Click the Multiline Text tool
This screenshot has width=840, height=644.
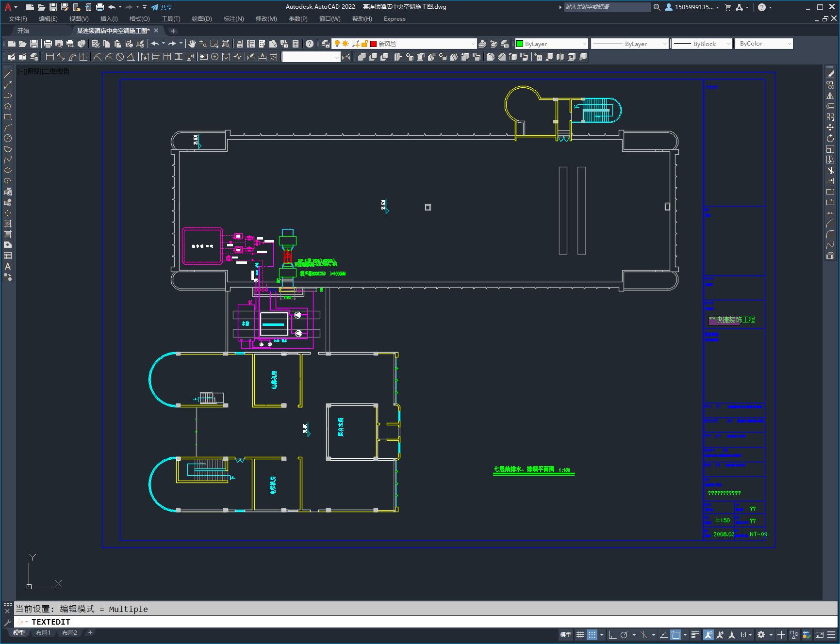tap(8, 266)
